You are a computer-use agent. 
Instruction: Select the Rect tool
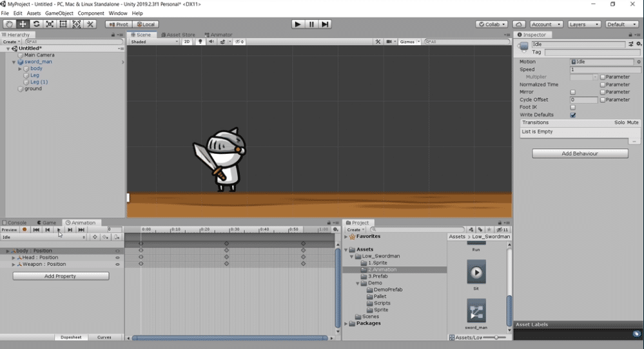point(63,24)
